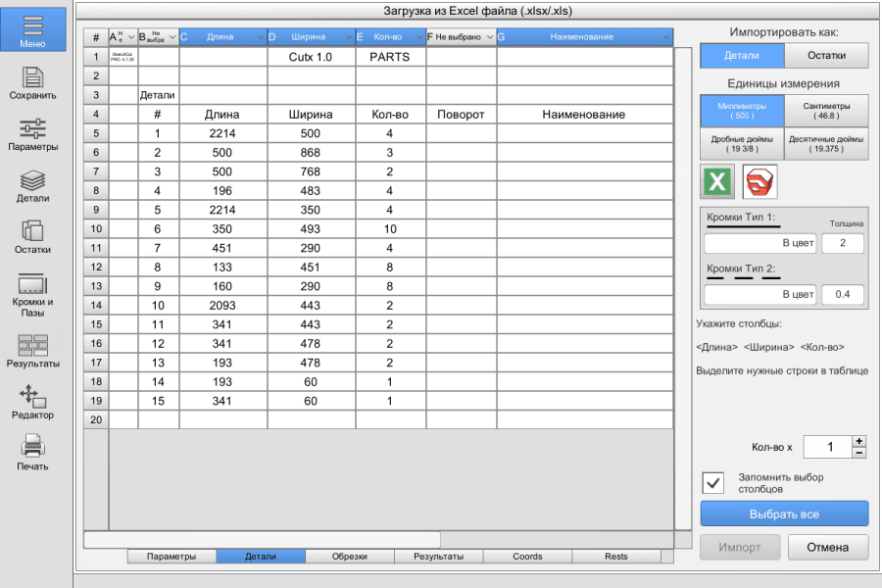
Task: Click the Поворот header cell in row 4
Action: tap(462, 115)
